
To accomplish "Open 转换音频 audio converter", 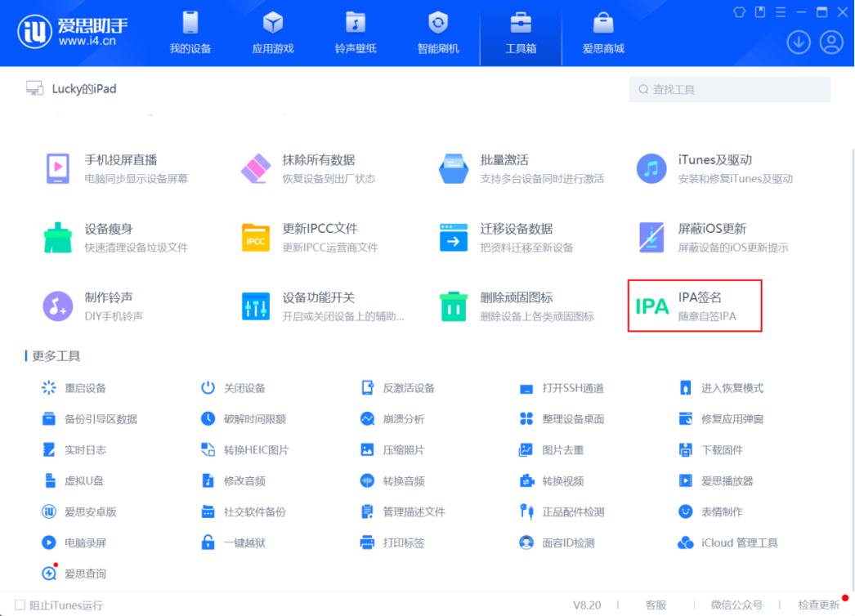I will [392, 481].
